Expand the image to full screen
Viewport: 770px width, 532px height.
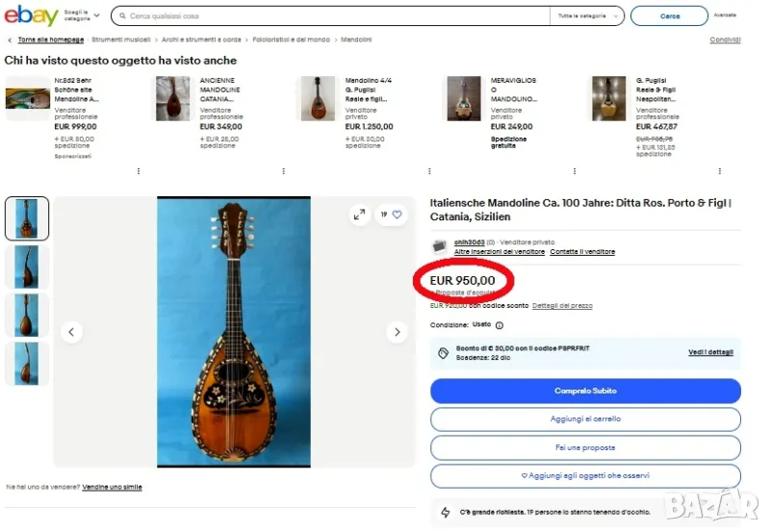359,215
